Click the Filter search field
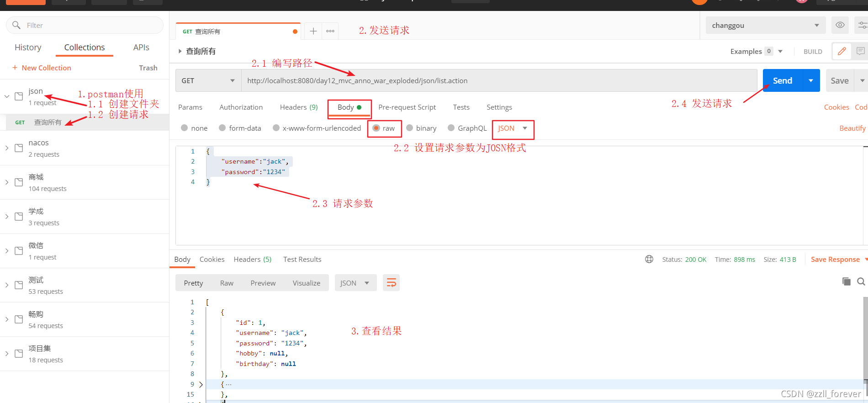Screen dimensions: 868x403 [x=85, y=25]
